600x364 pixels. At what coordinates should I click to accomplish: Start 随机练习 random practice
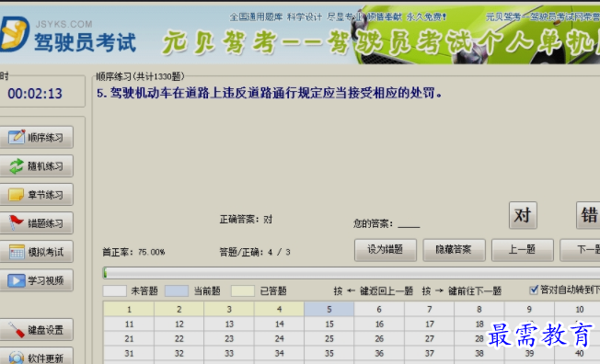click(37, 166)
